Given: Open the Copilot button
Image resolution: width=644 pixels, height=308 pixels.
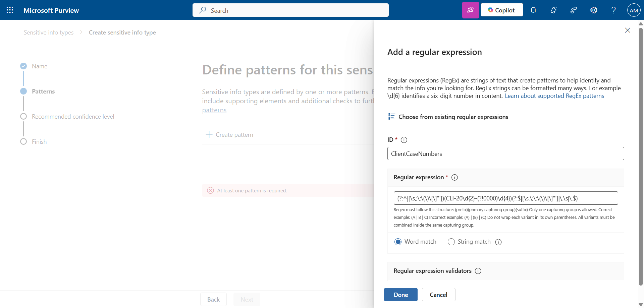Looking at the screenshot, I should click(502, 10).
